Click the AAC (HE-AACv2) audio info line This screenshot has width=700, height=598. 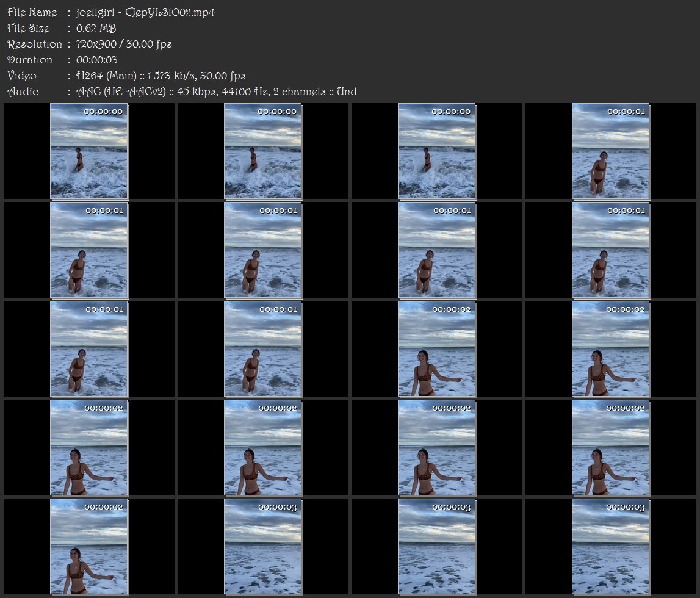(217, 92)
